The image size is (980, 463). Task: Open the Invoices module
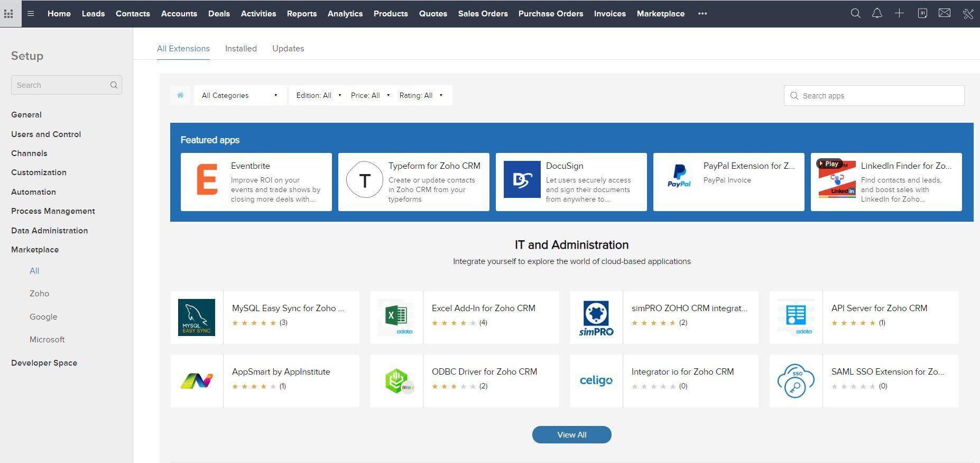coord(609,14)
